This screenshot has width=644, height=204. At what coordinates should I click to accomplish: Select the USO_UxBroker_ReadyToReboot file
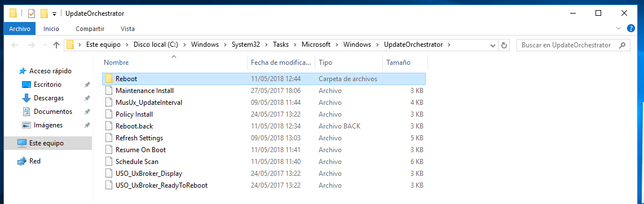pyautogui.click(x=264, y=185)
